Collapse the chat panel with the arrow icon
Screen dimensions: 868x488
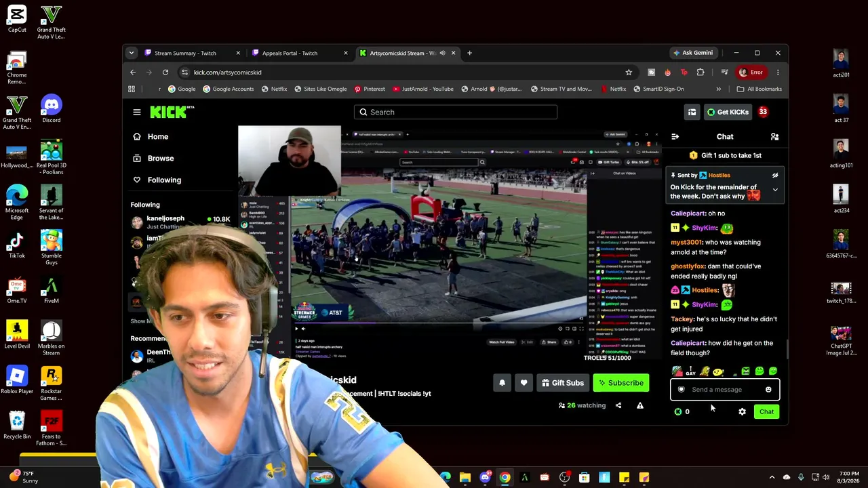pos(675,137)
